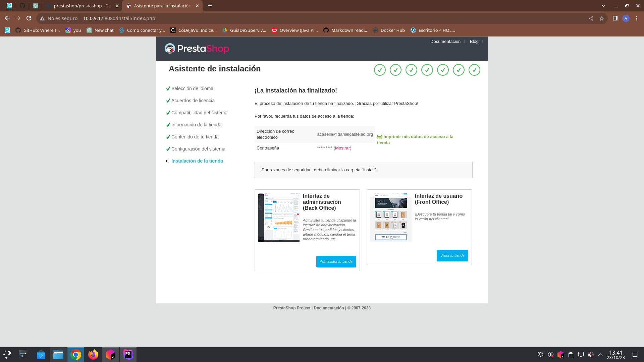Click email address acasella@danielcastelao.org
The width and height of the screenshot is (644, 362).
345,134
